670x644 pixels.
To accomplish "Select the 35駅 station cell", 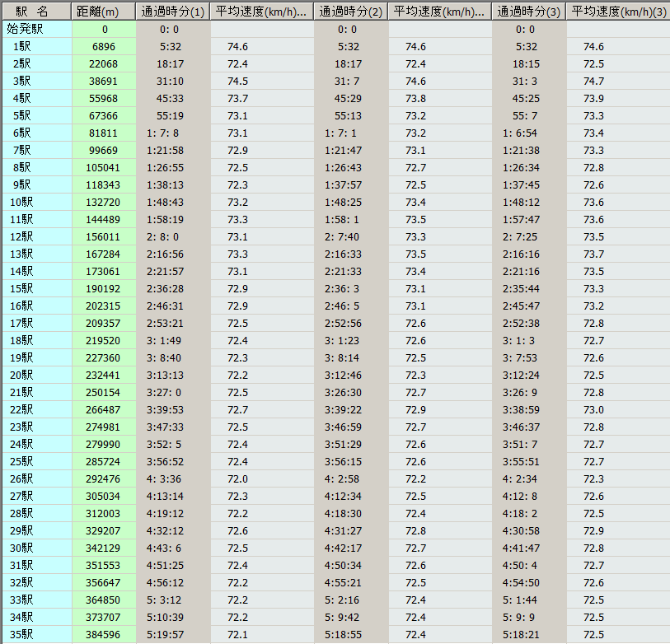I will tap(37, 635).
